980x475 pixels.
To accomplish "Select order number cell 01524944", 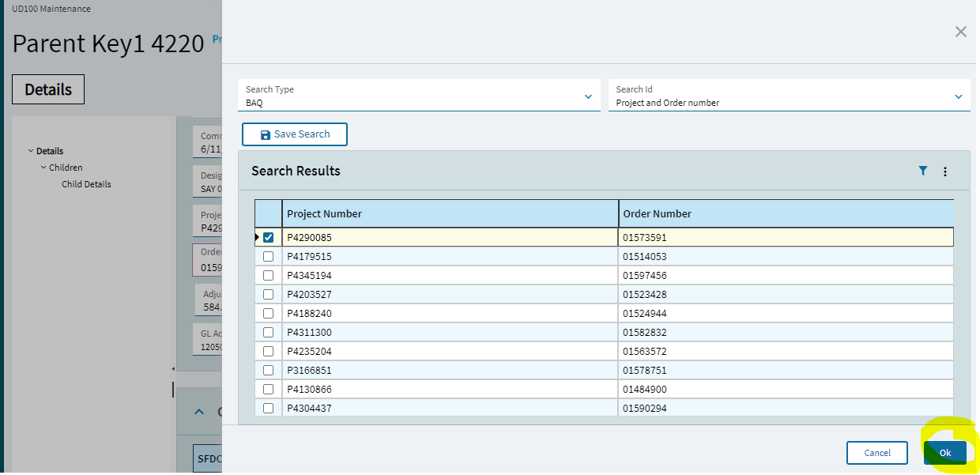I will click(x=786, y=313).
